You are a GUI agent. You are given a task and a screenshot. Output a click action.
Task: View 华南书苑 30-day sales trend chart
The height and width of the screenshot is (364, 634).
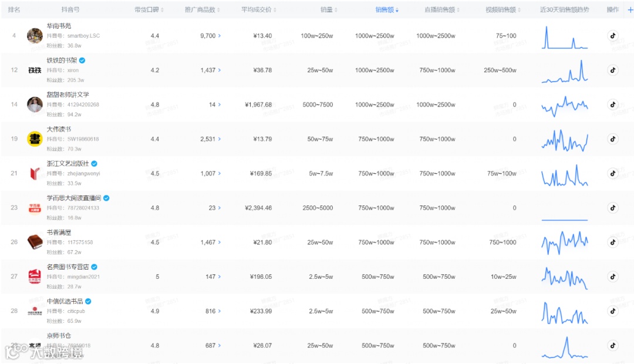click(x=565, y=37)
